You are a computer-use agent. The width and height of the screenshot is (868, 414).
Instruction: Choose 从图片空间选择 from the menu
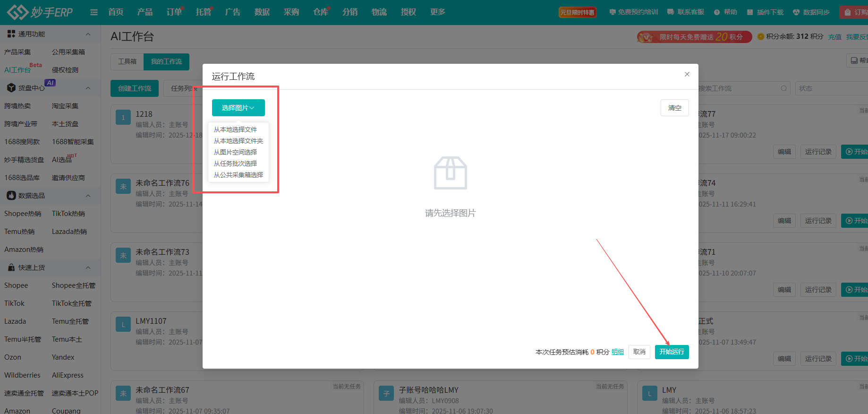point(235,152)
